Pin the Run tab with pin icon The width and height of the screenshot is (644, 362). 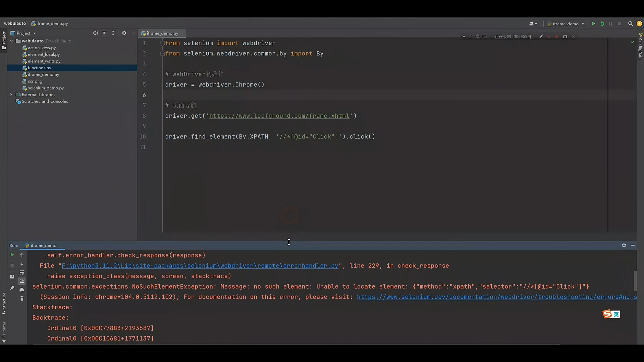click(12, 288)
